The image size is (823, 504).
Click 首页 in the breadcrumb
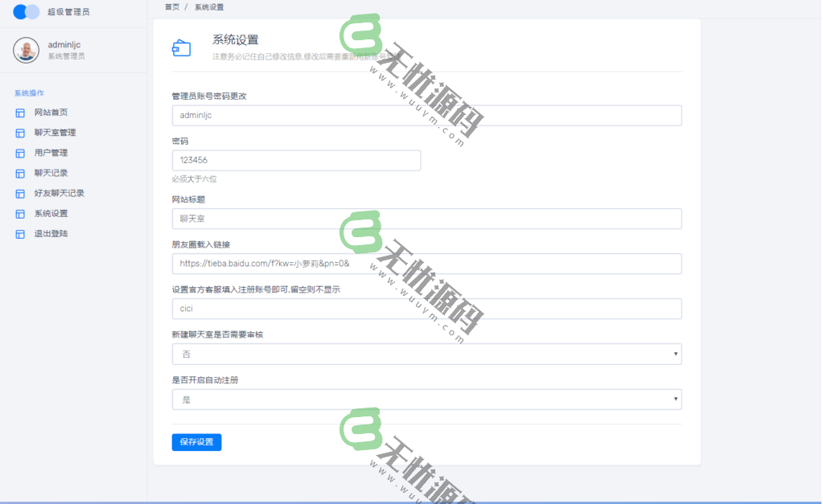[x=171, y=6]
